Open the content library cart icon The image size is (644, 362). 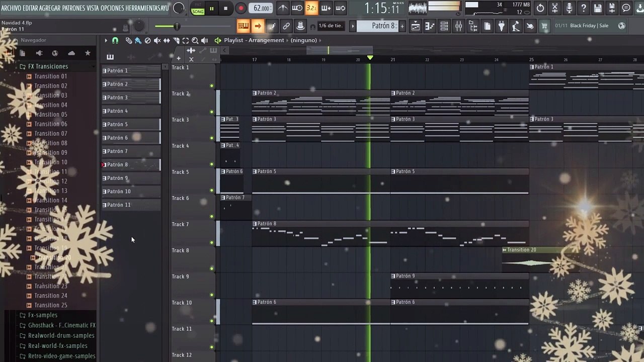click(544, 26)
